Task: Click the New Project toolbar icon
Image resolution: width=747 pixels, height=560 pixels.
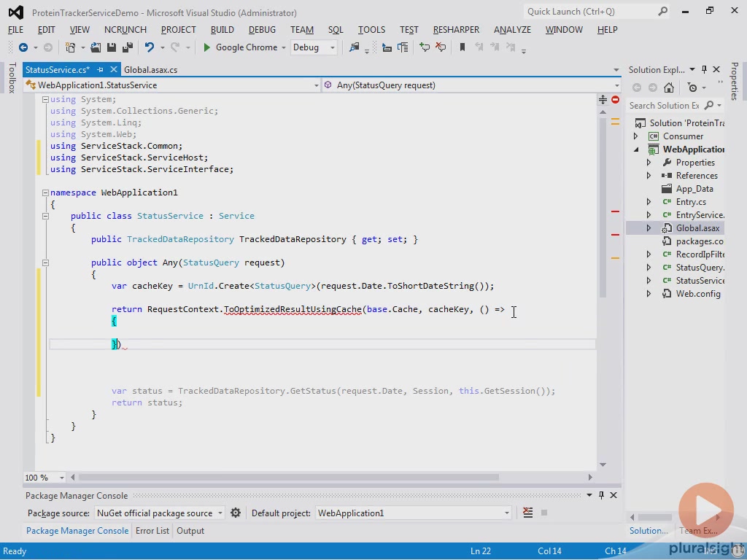Action: [x=71, y=47]
